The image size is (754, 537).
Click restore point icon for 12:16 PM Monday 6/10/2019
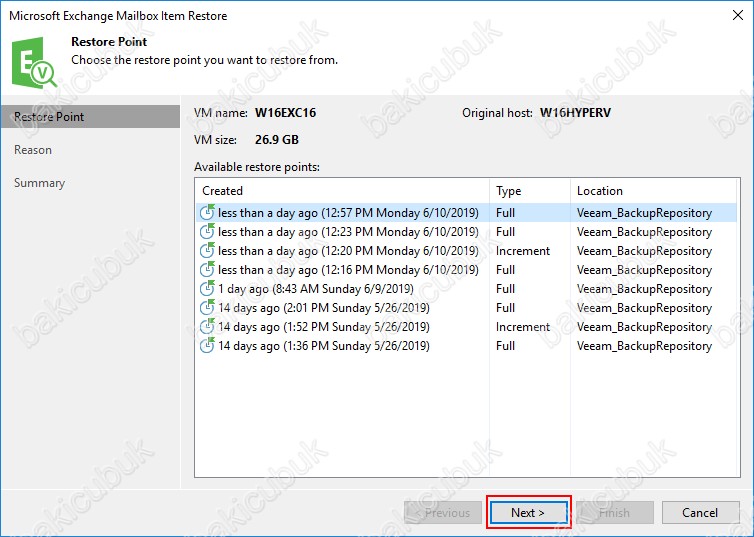[x=207, y=269]
